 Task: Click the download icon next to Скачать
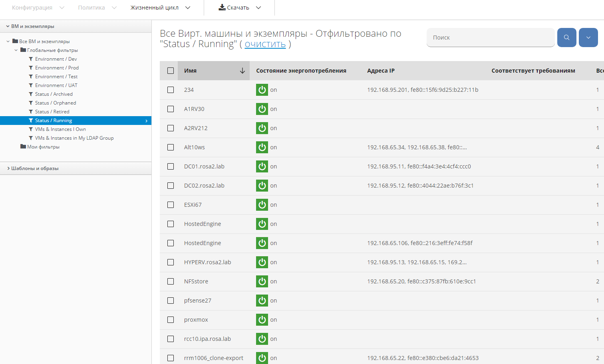click(x=222, y=8)
